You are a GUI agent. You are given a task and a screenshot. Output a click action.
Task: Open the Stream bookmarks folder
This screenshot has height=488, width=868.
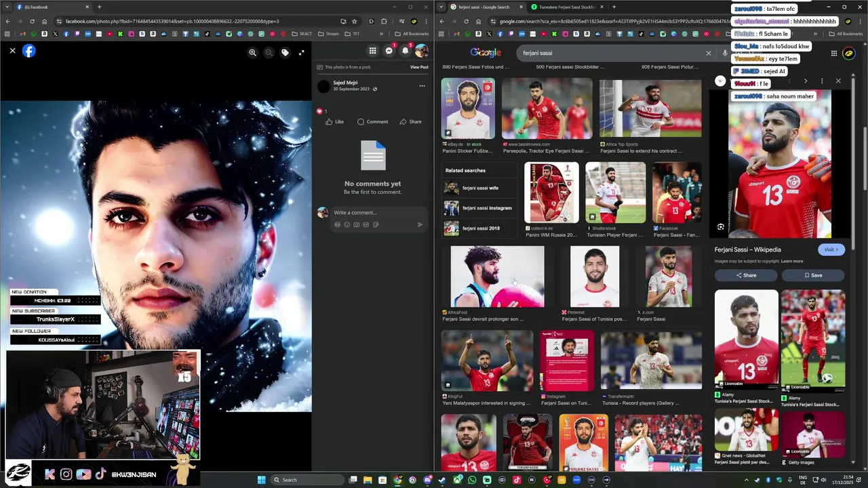coord(329,34)
